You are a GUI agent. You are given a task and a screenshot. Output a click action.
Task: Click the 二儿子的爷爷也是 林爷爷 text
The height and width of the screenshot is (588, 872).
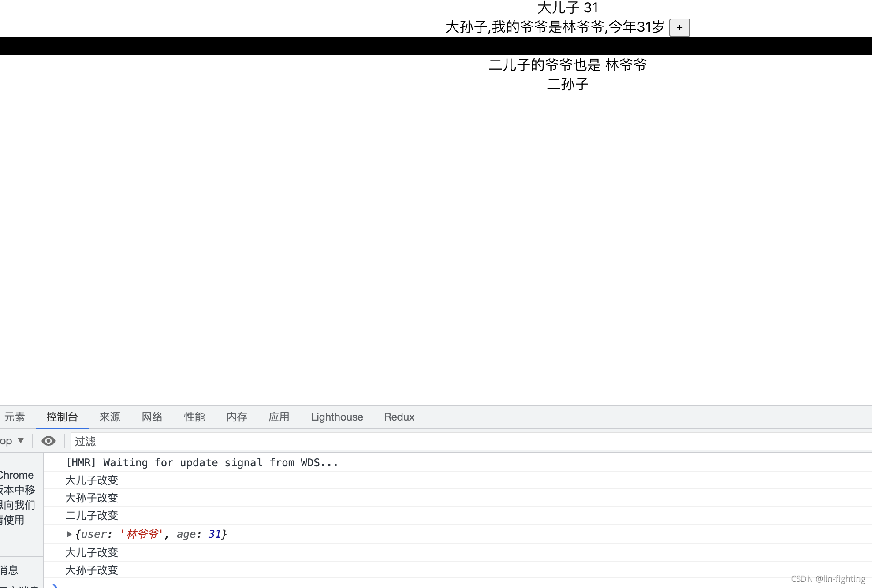pos(568,65)
